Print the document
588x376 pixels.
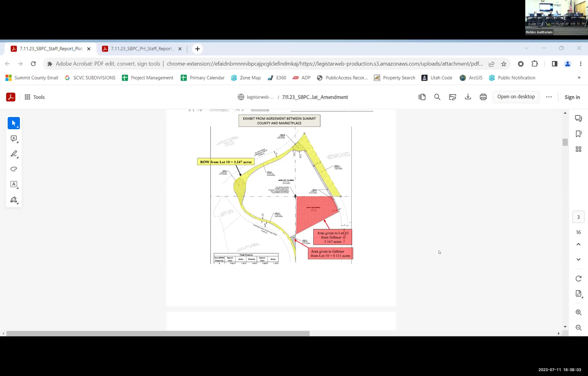coord(483,97)
